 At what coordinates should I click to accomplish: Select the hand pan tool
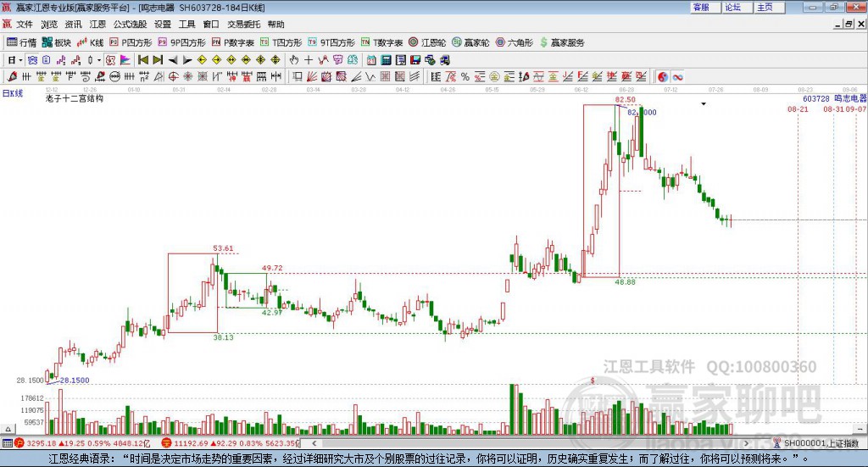click(293, 60)
